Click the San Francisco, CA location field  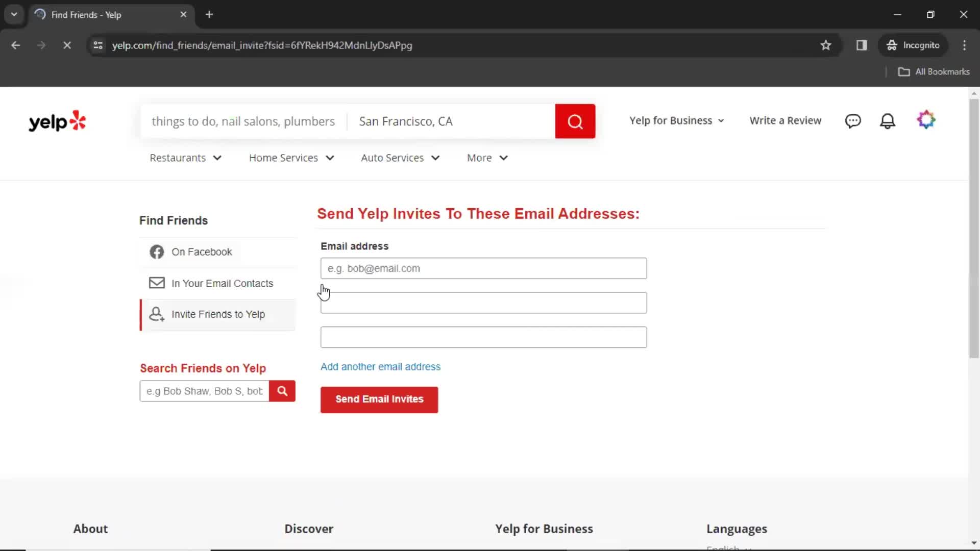(452, 121)
